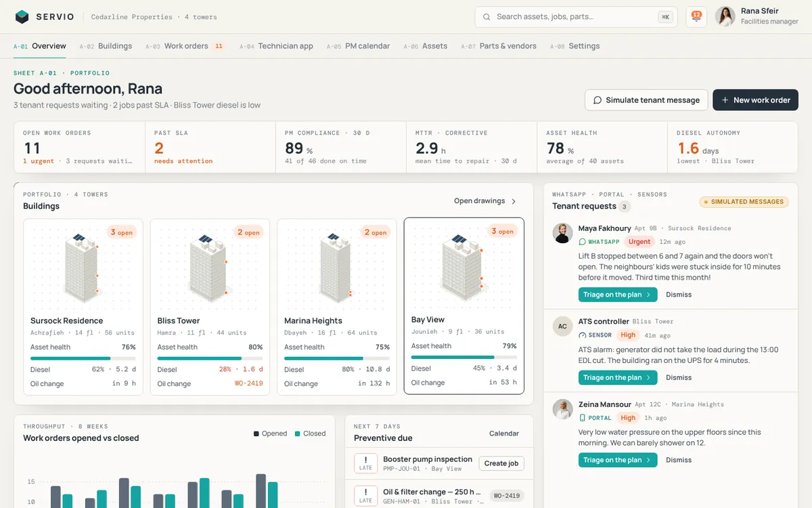Toggle the Opened series in the chart legend
Image resolution: width=812 pixels, height=508 pixels.
pyautogui.click(x=271, y=433)
